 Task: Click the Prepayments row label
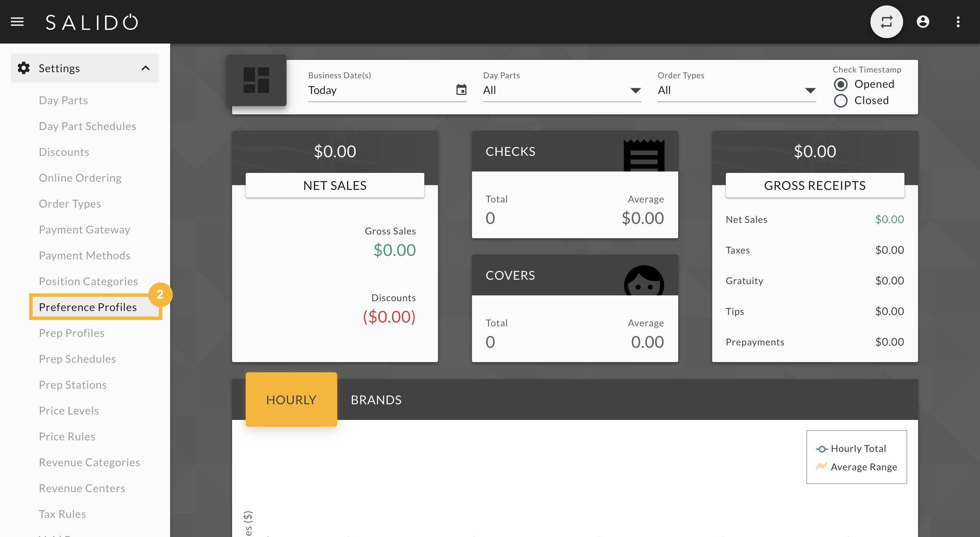[x=755, y=342]
